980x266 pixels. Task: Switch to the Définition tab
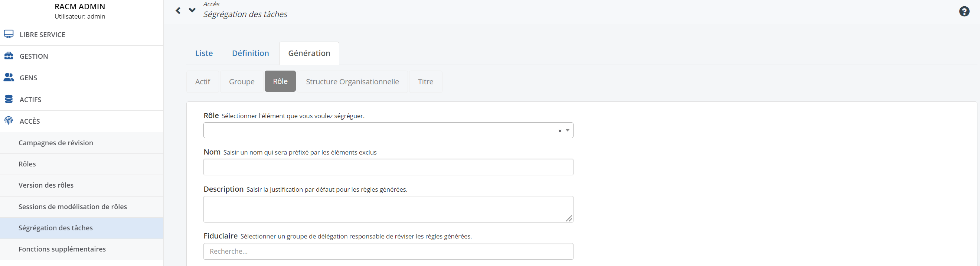pos(250,53)
